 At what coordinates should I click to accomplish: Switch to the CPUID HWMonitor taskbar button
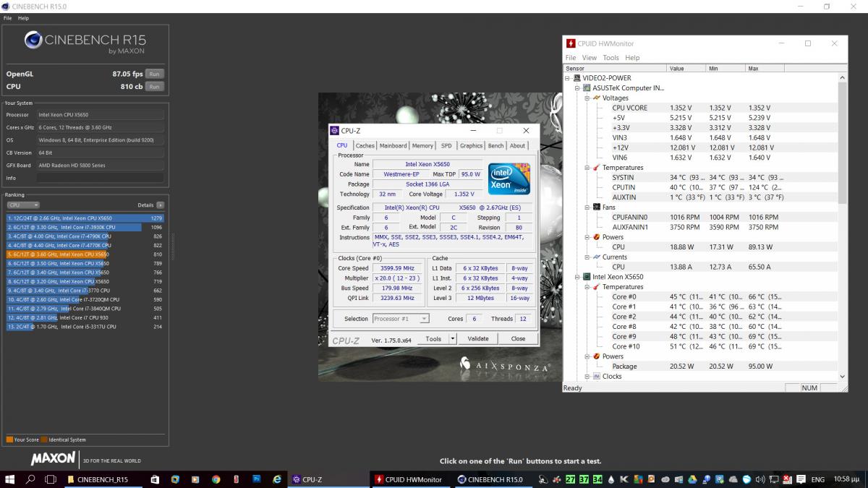[x=412, y=479]
